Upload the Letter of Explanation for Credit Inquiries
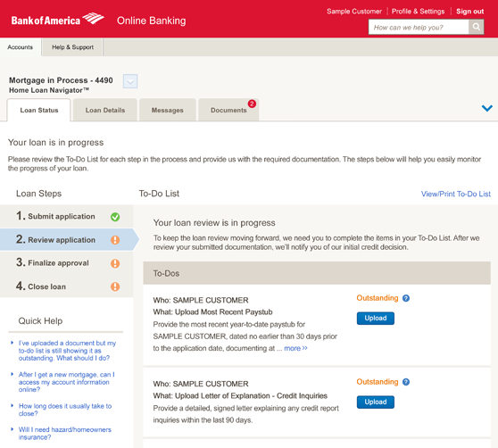The image size is (498, 448). (x=376, y=402)
